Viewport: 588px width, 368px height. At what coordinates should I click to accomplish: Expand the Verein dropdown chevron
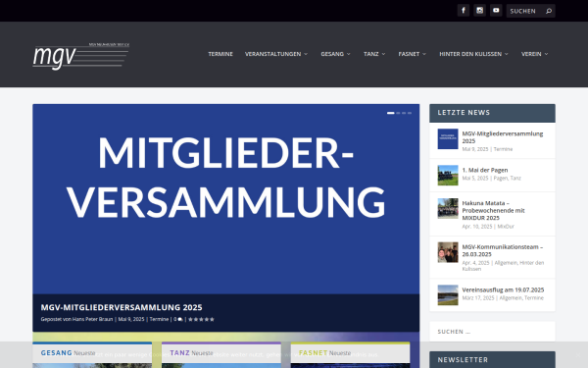(x=546, y=54)
